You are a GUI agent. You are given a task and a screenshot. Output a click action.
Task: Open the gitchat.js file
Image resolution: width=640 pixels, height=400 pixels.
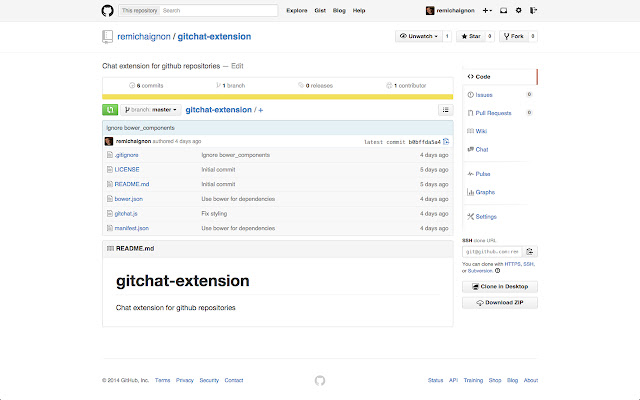point(126,213)
